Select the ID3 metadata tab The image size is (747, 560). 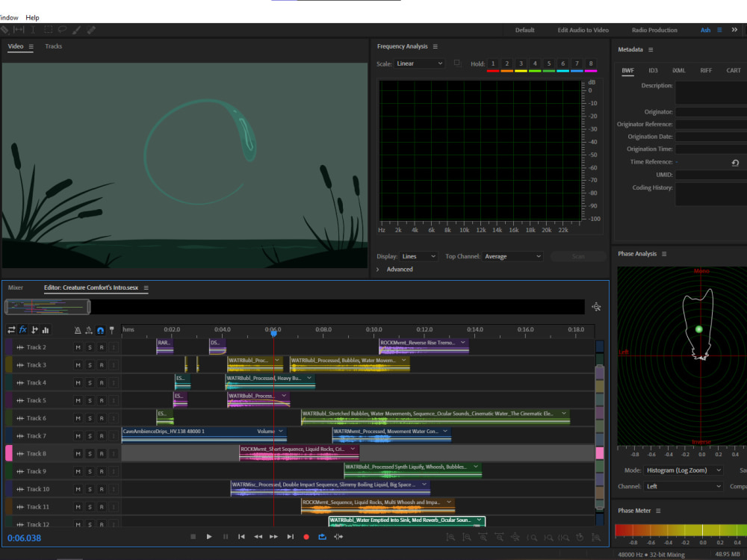[x=653, y=70]
